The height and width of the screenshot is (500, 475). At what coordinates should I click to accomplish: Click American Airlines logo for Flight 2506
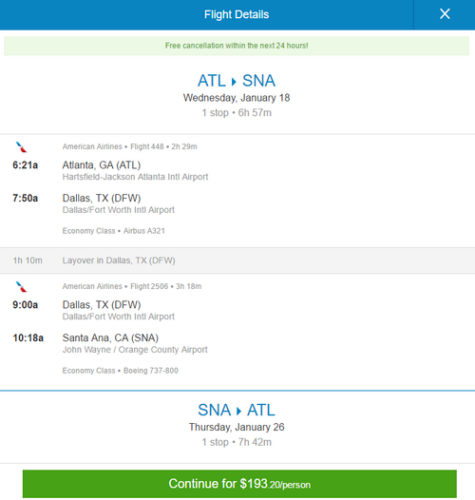[x=21, y=287]
